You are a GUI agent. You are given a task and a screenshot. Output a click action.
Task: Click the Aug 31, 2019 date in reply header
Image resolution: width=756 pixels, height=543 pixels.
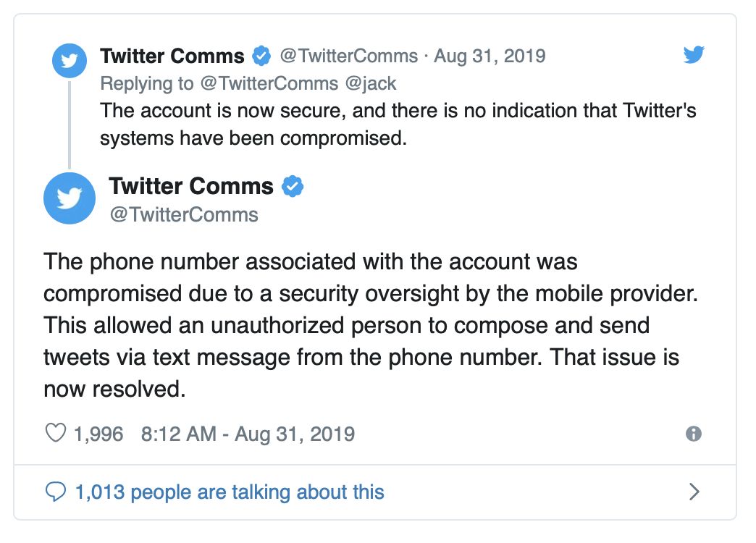point(490,56)
